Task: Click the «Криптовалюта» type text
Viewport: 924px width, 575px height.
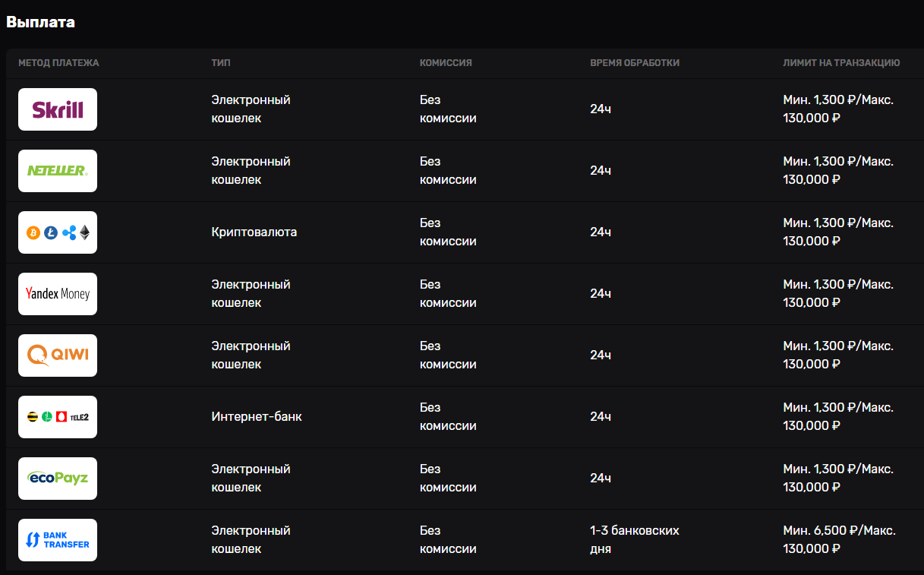Action: [x=254, y=232]
